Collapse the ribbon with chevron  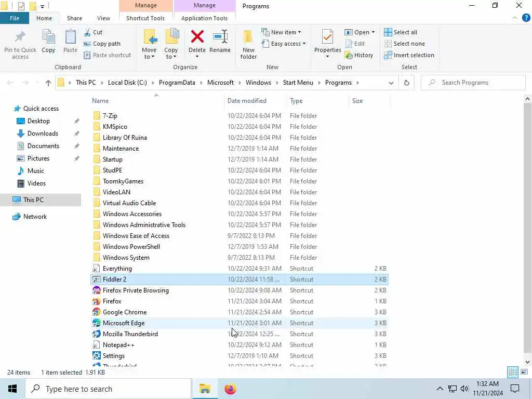coord(515,18)
